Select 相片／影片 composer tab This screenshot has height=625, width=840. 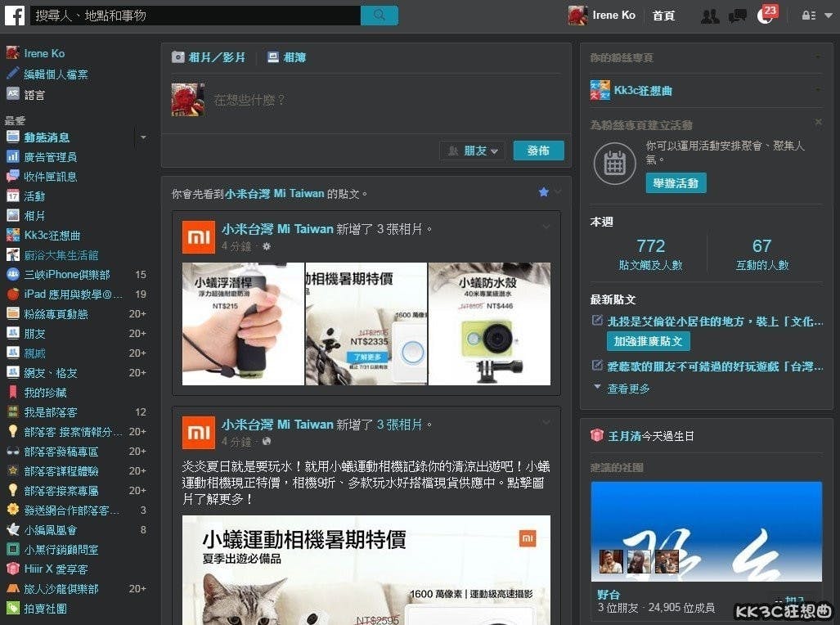(x=209, y=57)
